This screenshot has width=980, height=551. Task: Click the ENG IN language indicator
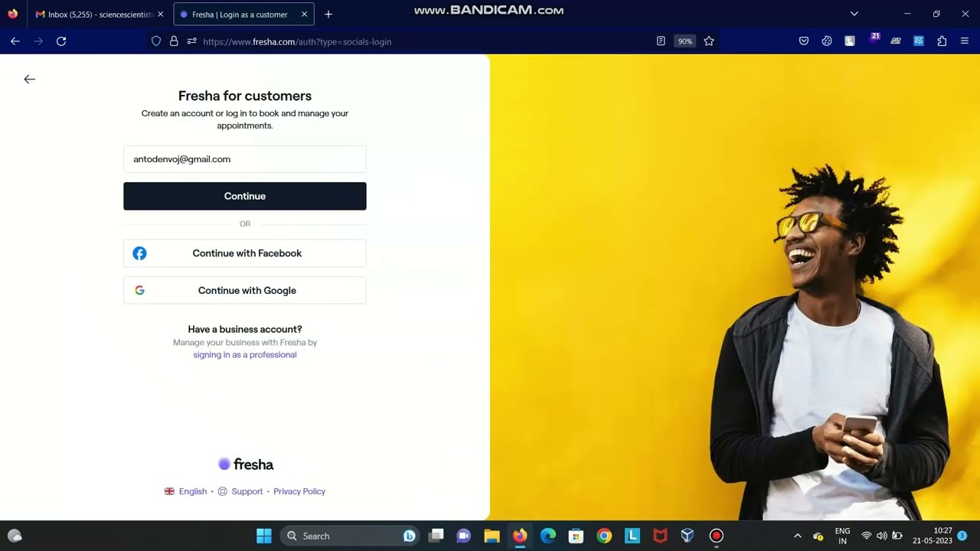842,536
